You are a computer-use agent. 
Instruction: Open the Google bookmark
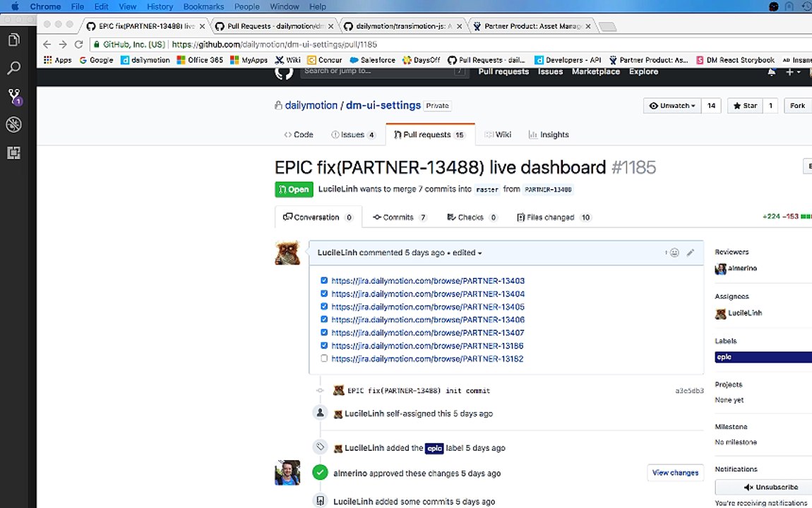point(96,60)
